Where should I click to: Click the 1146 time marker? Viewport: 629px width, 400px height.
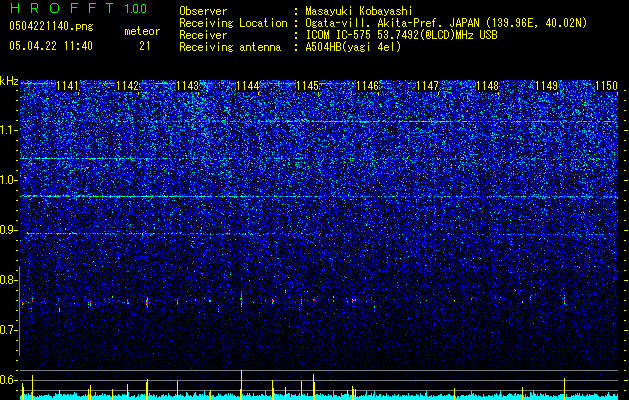367,86
